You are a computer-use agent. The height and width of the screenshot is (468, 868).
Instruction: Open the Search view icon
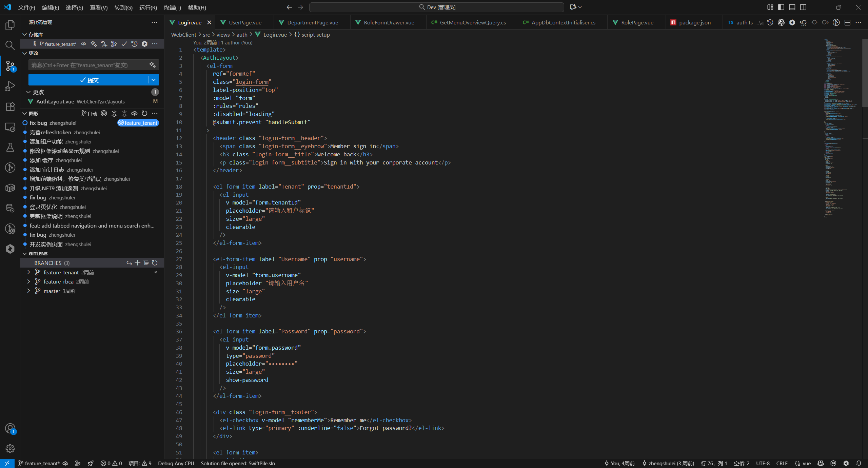click(10, 45)
